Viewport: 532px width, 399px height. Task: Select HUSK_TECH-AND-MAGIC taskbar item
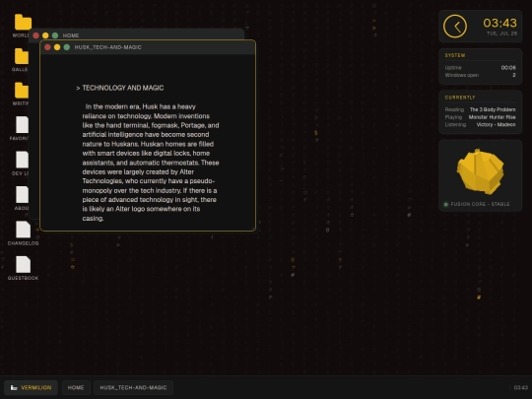point(133,387)
